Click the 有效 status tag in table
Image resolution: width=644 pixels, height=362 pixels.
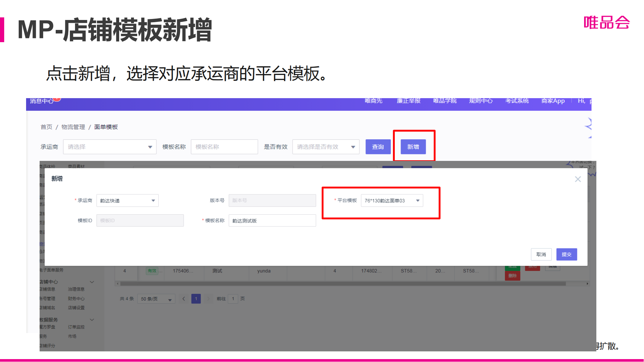(x=152, y=271)
